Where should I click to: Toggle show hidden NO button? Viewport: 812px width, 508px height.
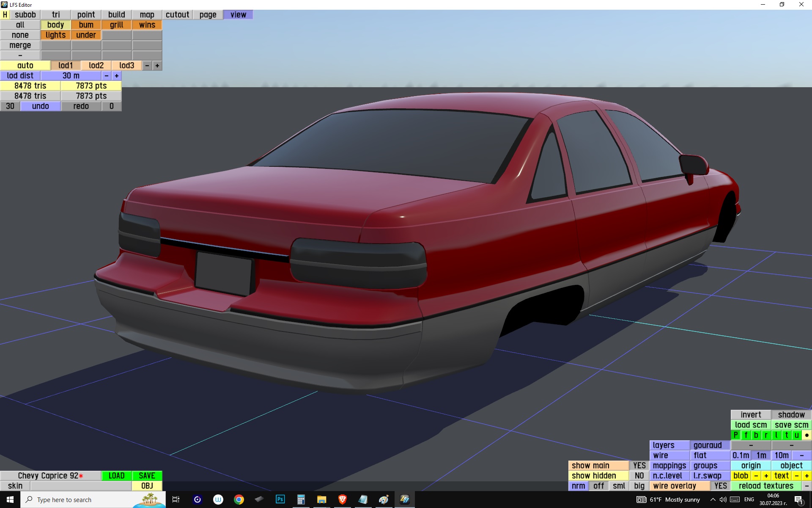pyautogui.click(x=639, y=476)
